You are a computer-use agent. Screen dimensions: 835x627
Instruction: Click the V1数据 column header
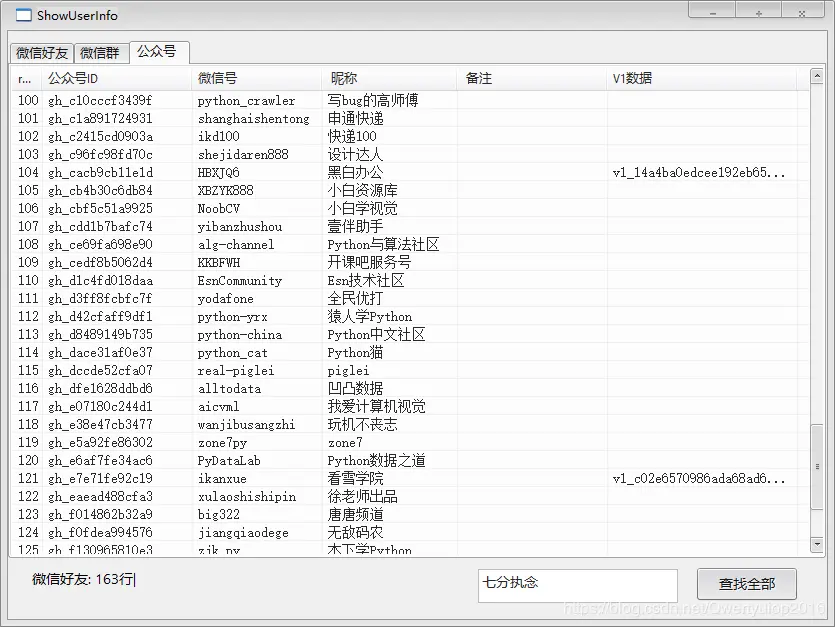pyautogui.click(x=702, y=78)
